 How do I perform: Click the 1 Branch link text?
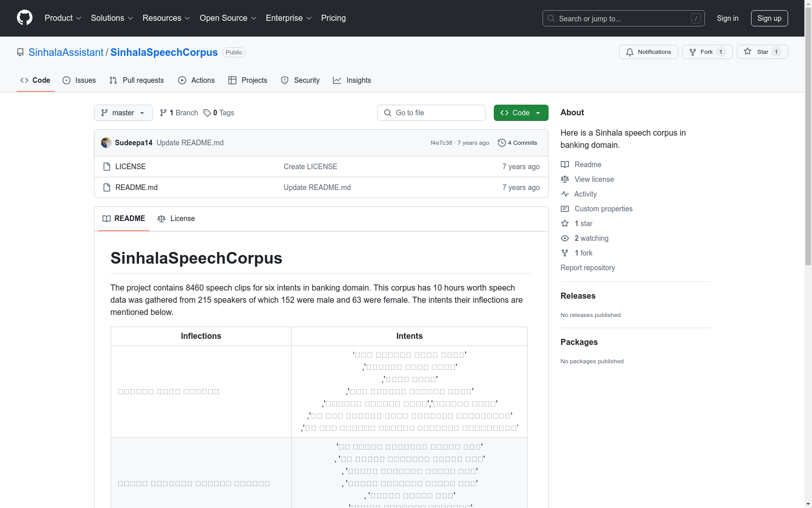(184, 113)
